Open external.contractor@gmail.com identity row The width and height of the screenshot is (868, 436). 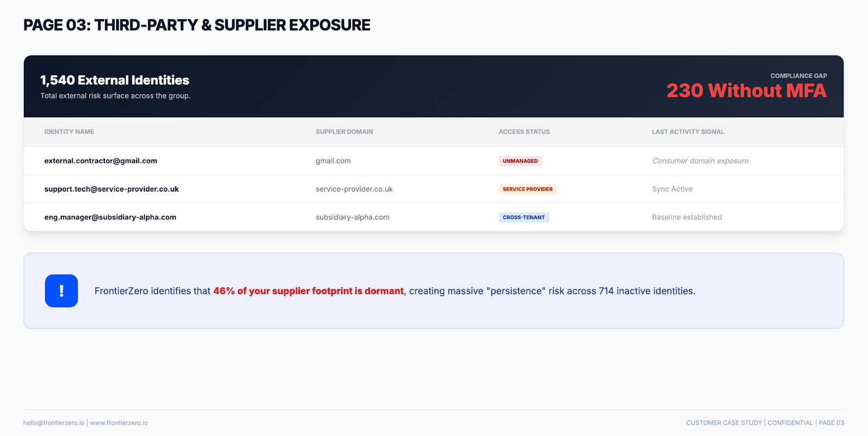[101, 161]
